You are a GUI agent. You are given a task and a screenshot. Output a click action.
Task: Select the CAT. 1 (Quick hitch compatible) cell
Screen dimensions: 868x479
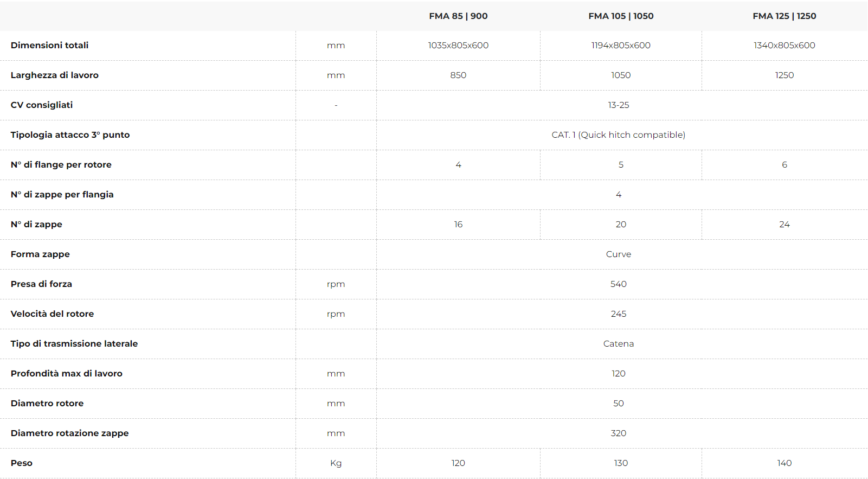pos(618,135)
